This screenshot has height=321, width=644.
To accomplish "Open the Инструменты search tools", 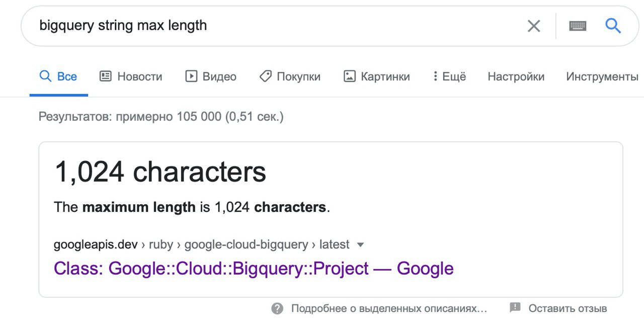I will pyautogui.click(x=602, y=76).
